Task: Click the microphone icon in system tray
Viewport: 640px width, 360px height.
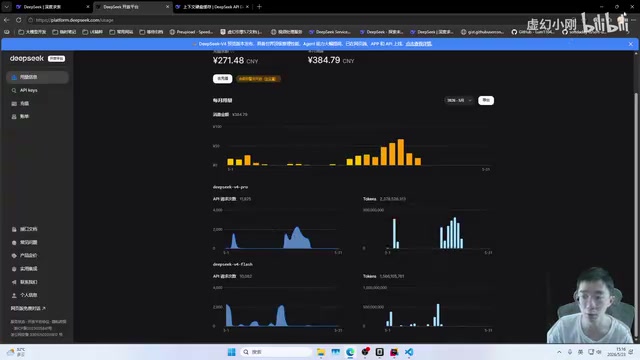Action: coord(570,352)
